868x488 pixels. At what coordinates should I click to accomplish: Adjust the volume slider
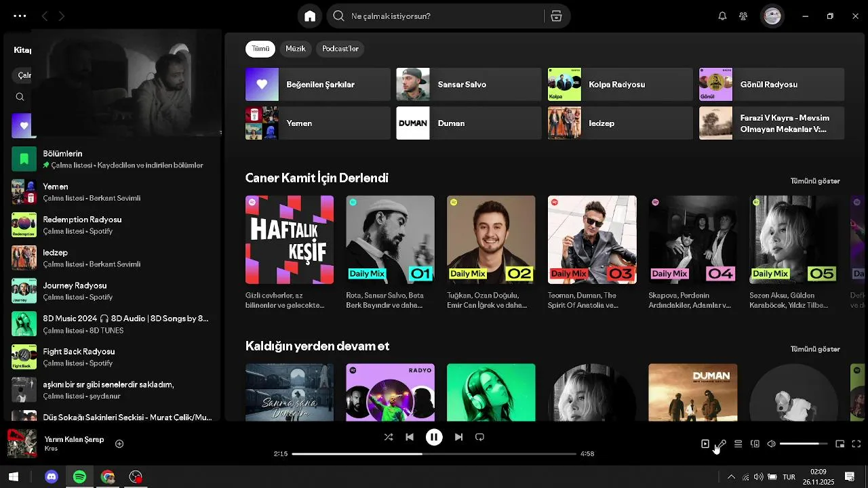804,444
